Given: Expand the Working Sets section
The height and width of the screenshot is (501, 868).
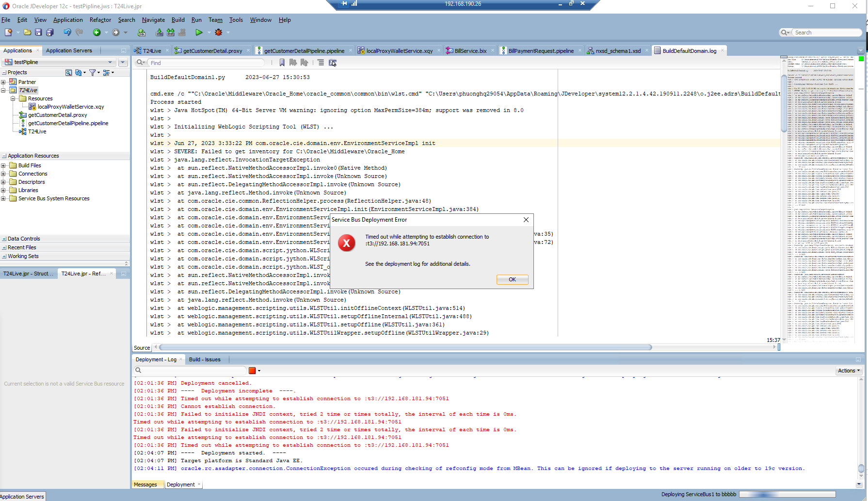Looking at the screenshot, I should tap(4, 257).
